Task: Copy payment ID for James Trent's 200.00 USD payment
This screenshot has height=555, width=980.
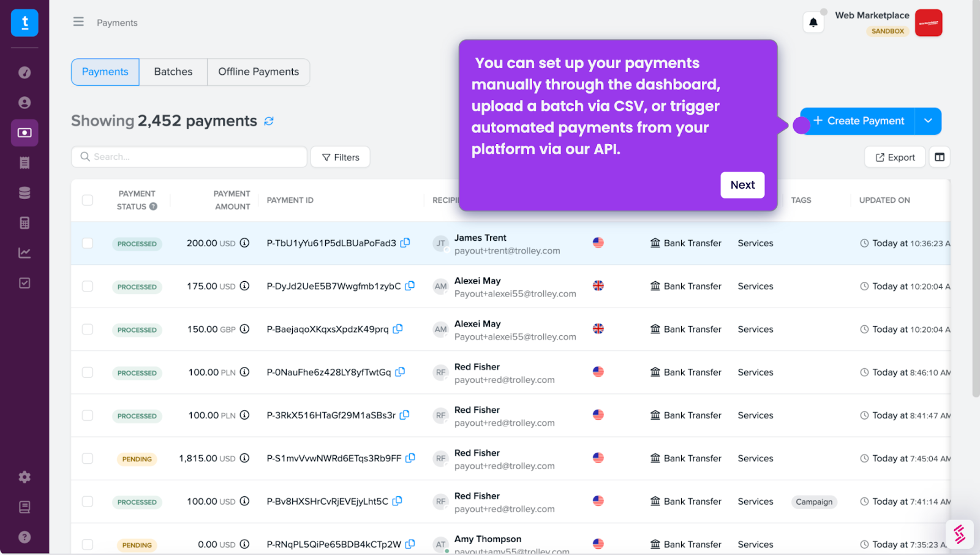Action: tap(405, 243)
